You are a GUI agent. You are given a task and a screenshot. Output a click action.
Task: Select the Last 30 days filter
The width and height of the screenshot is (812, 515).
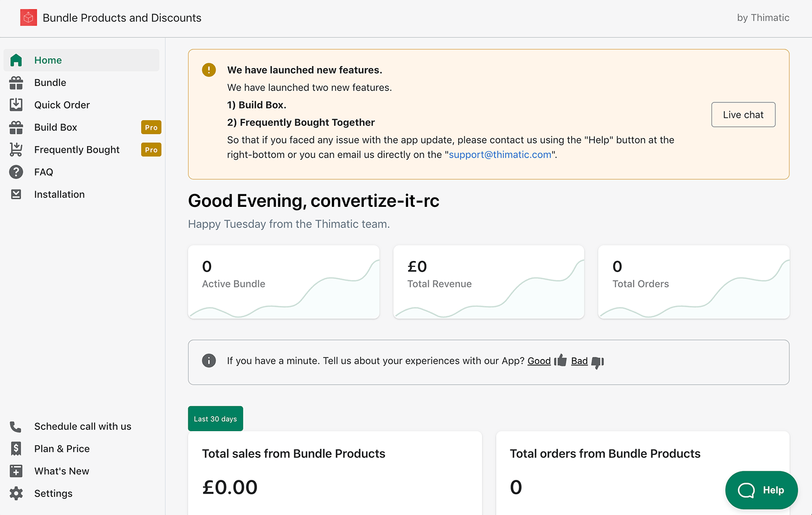pos(215,419)
